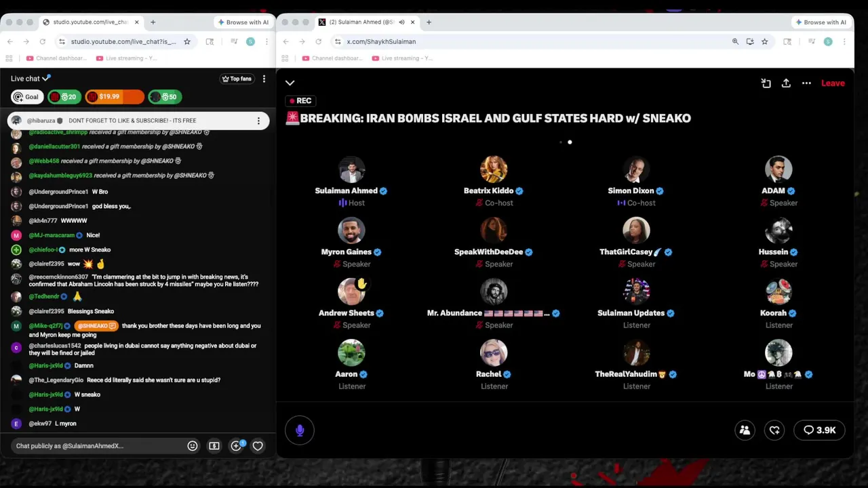Open the live chat three-dot options menu
Screen dimensions: 868x488
click(264, 79)
